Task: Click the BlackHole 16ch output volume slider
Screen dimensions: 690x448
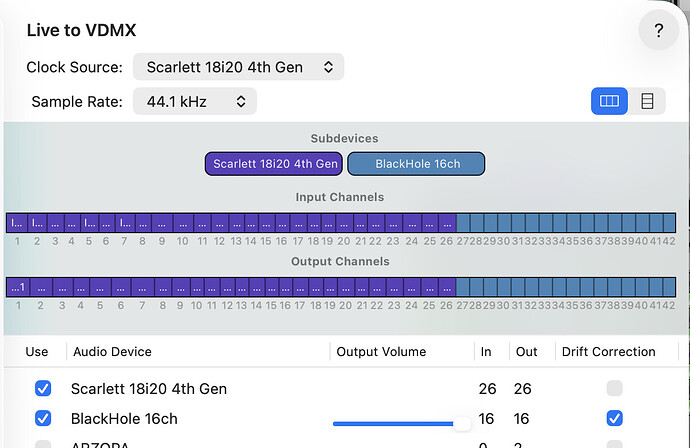Action: click(401, 424)
